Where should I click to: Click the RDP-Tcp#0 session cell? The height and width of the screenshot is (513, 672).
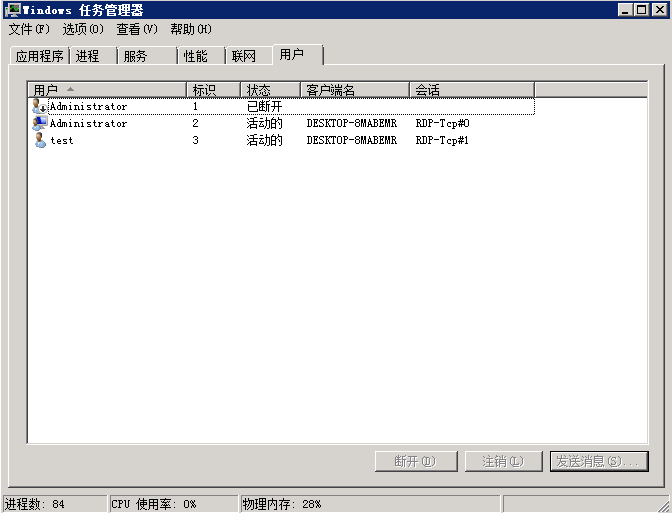click(442, 123)
